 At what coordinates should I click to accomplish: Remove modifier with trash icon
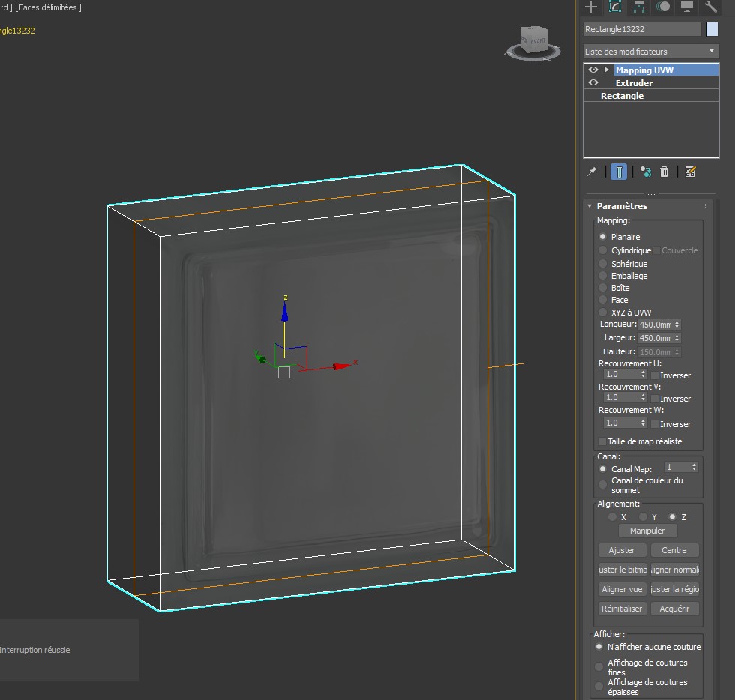point(664,172)
